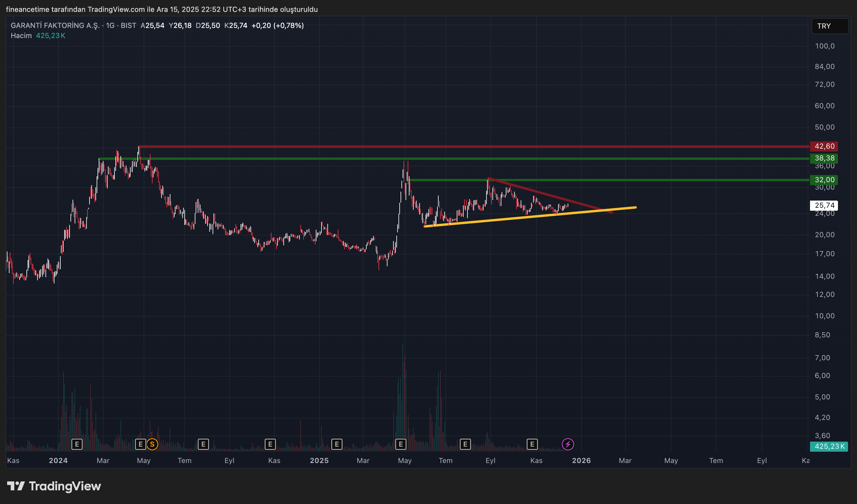This screenshot has height=504, width=857.
Task: Click the orange S split marker icon
Action: coord(152,444)
